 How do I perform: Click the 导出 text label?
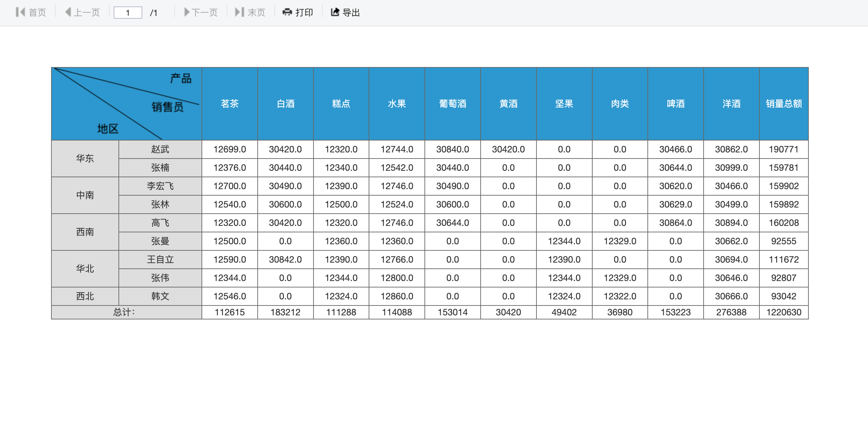tap(351, 13)
